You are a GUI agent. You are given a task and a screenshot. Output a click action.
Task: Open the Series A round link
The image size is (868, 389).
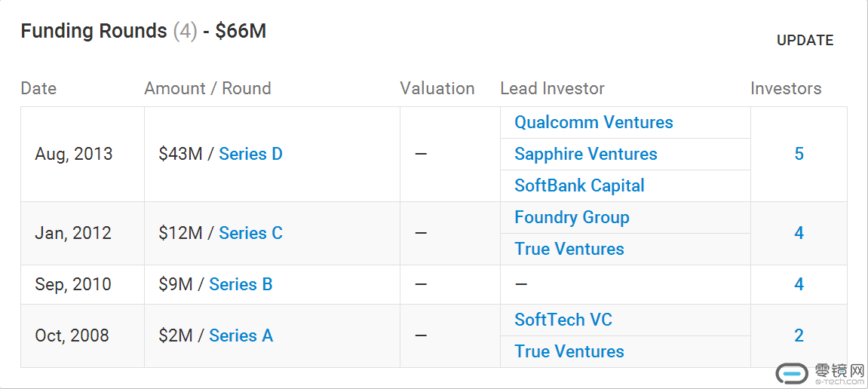(x=241, y=335)
